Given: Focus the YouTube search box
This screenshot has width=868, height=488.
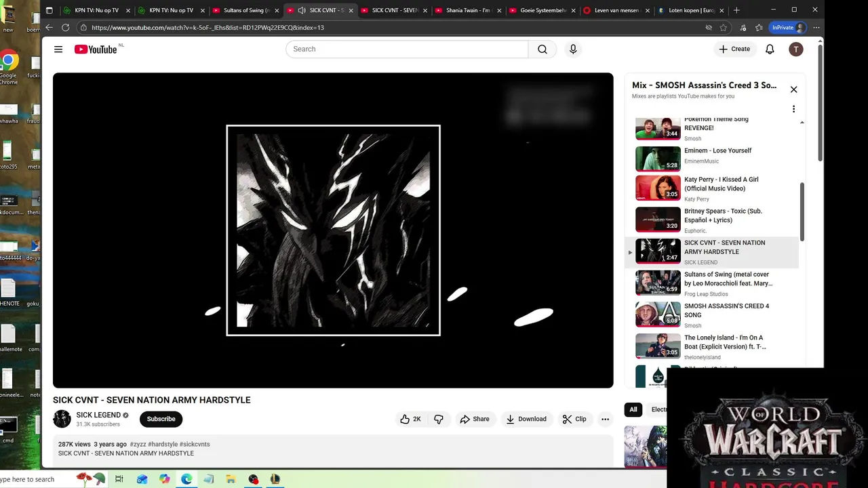Looking at the screenshot, I should [x=407, y=49].
